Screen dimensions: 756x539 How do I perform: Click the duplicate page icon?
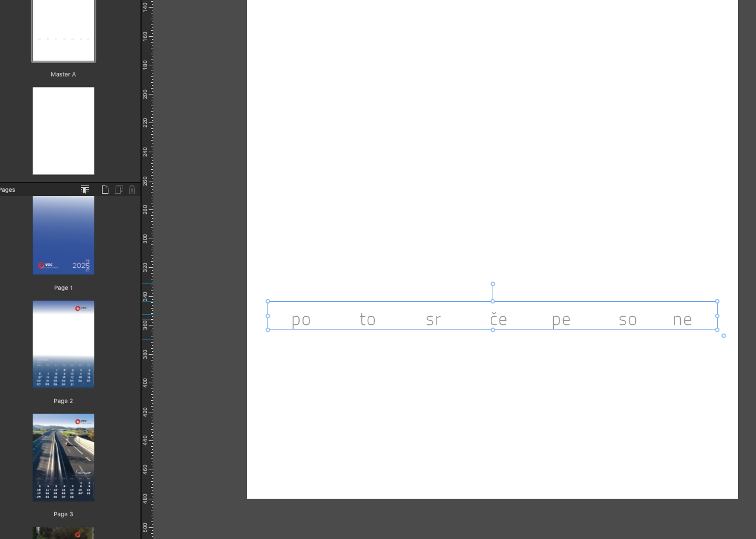[118, 190]
